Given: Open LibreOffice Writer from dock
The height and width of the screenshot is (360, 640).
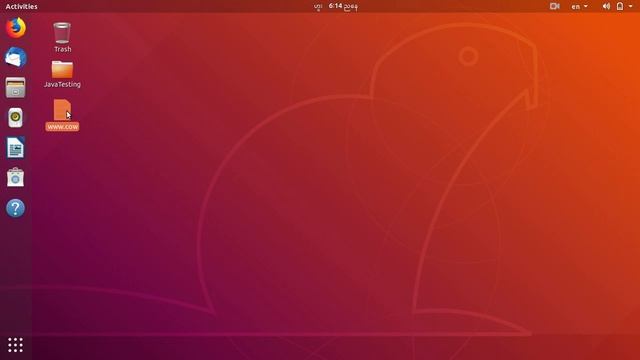Looking at the screenshot, I should [16, 147].
